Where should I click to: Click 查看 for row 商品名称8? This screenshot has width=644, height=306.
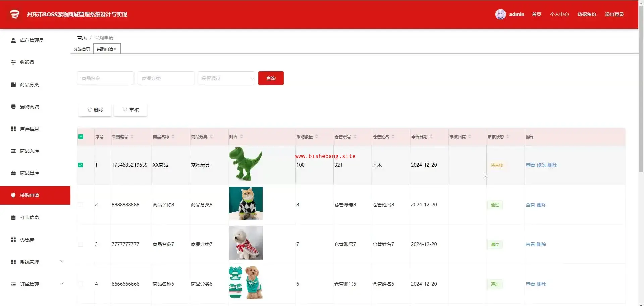point(530,205)
